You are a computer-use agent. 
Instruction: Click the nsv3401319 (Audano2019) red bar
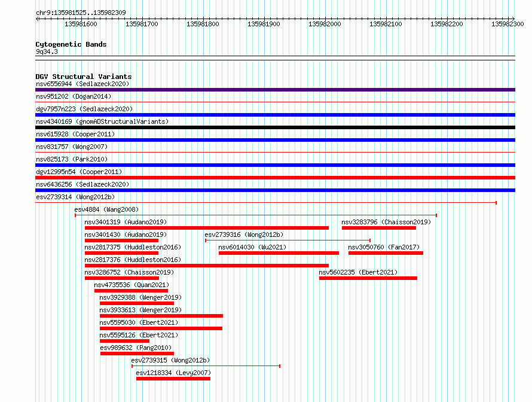click(x=207, y=228)
